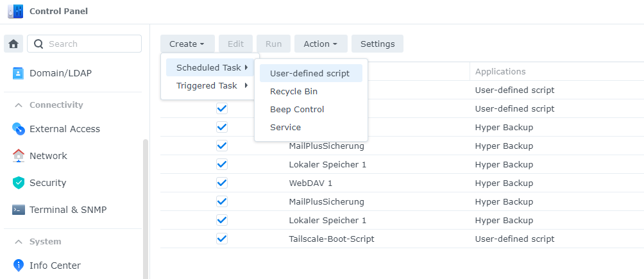Choose Beep Control from the submenu
Viewport: 644px width, 279px height.
click(x=311, y=109)
